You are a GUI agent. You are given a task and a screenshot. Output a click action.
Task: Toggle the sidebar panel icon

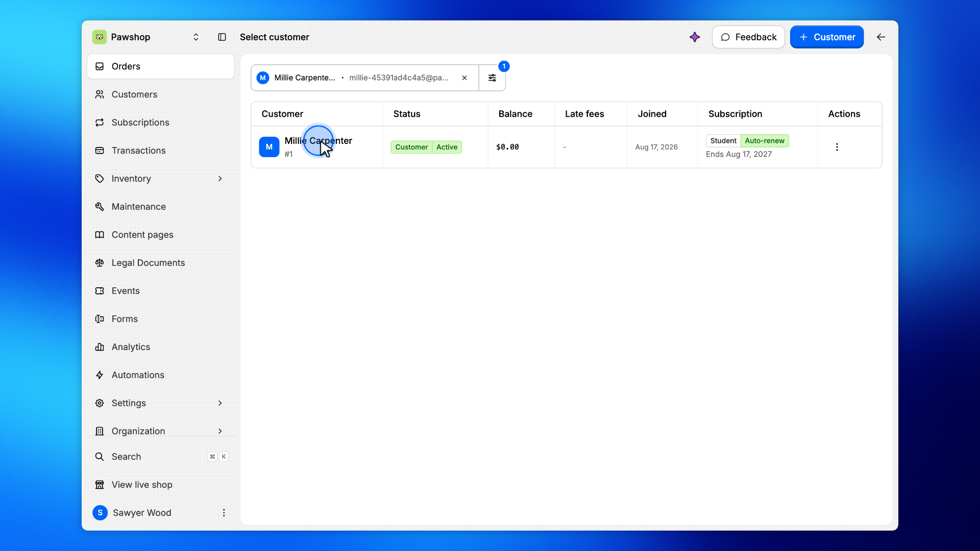tap(222, 37)
